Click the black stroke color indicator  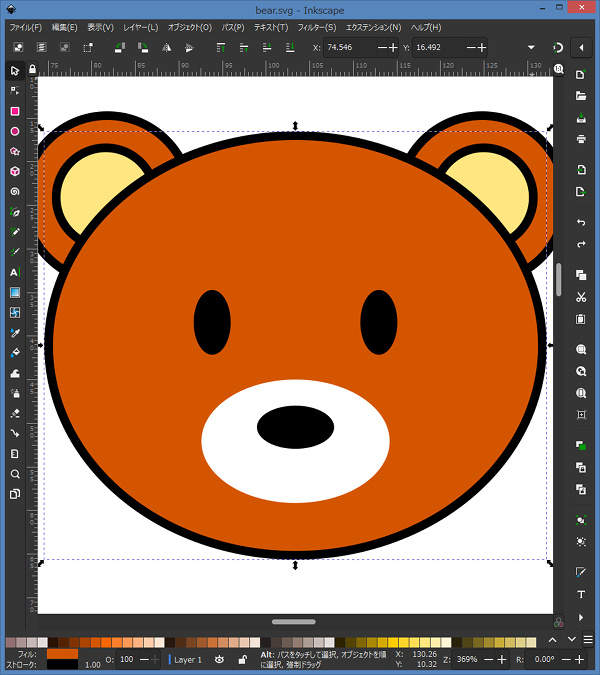62,664
